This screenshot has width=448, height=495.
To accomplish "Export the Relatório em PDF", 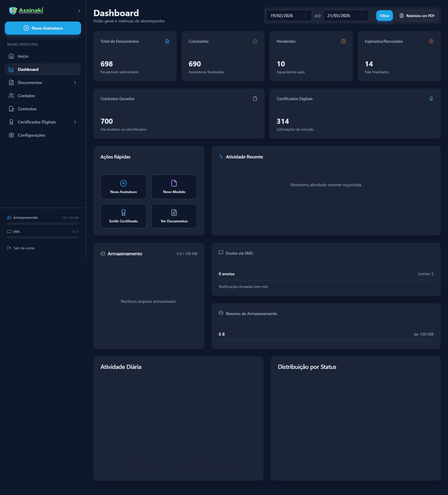I will pyautogui.click(x=417, y=16).
